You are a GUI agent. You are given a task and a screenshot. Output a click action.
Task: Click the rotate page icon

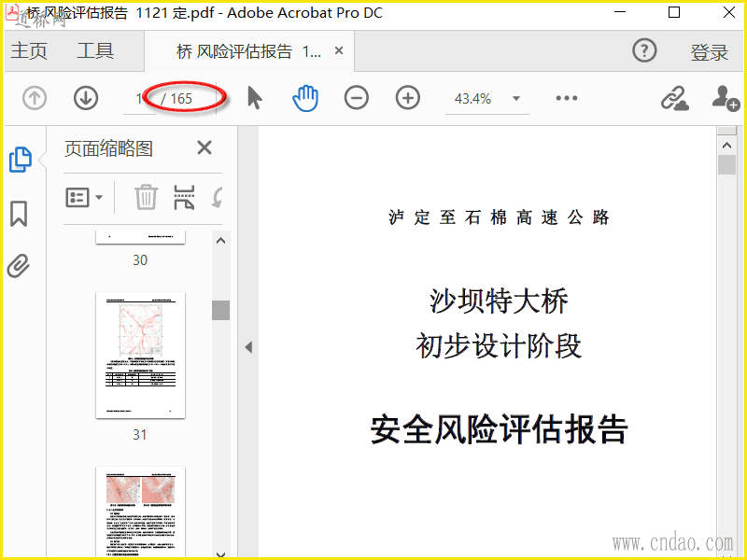(x=218, y=197)
